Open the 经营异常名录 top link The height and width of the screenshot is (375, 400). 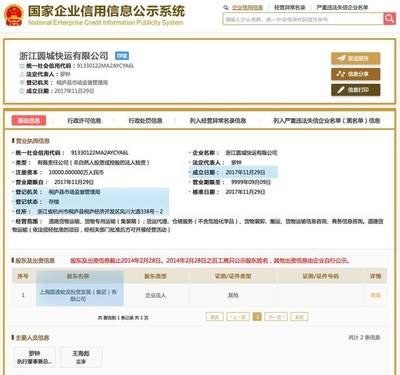point(289,7)
